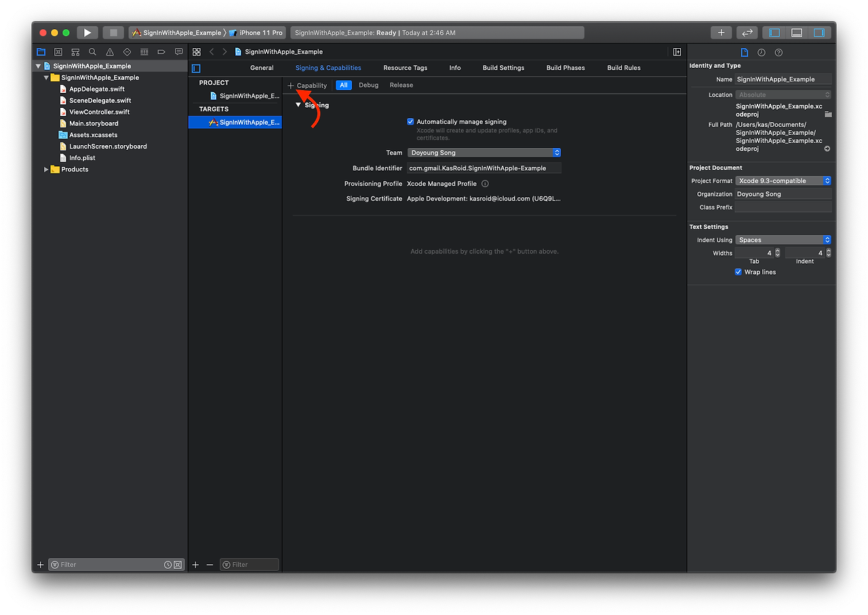
Task: Switch to the Resource Tags tab
Action: point(406,68)
